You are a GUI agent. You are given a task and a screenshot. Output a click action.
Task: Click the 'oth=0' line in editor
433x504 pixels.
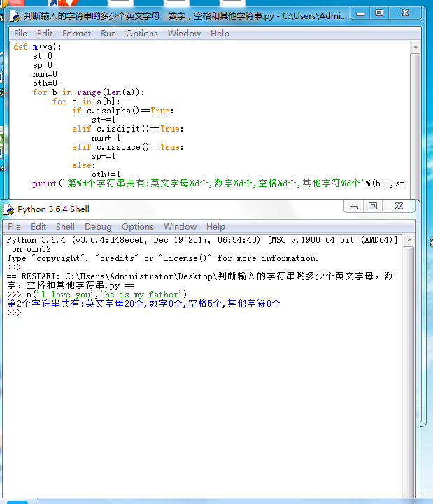point(45,83)
